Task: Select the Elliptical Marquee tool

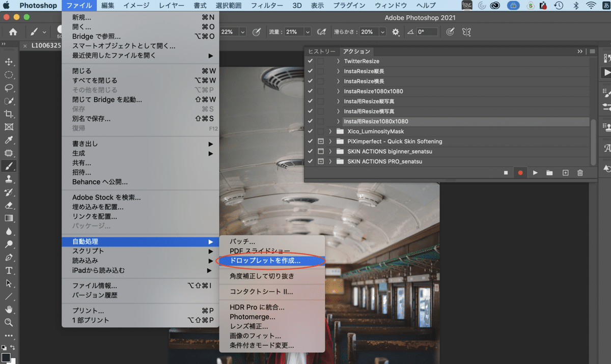Action: [x=9, y=75]
